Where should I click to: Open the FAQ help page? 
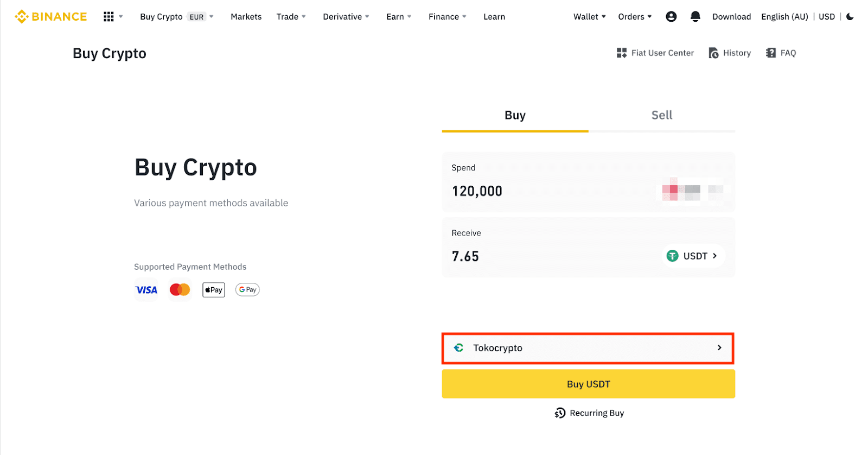pos(781,53)
